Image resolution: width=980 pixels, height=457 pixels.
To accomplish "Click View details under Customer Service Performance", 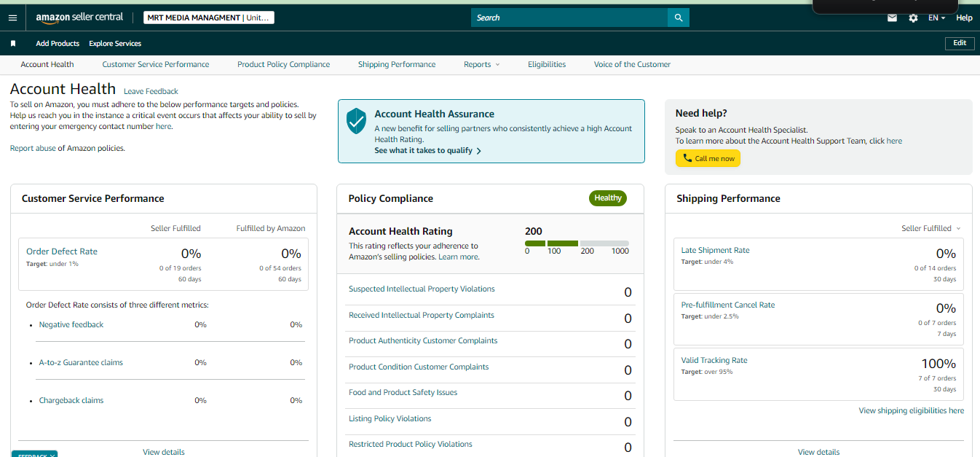I will click(164, 452).
